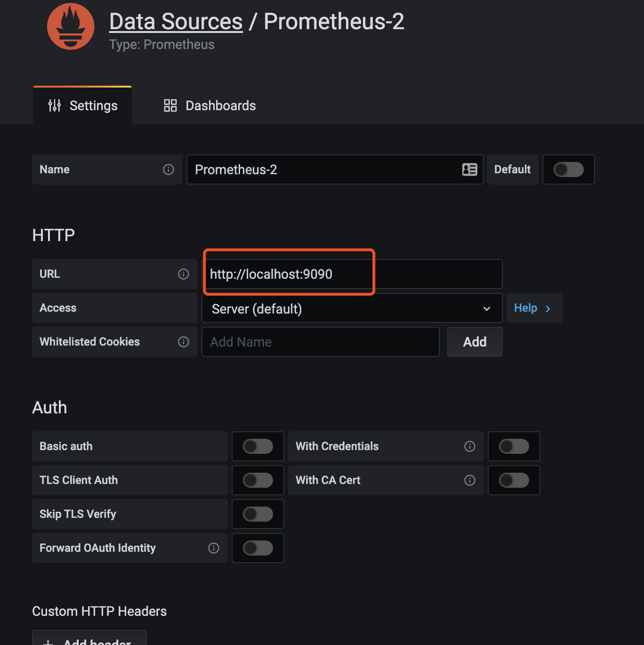This screenshot has height=645, width=644.
Task: Click the Basic auth label
Action: tap(66, 446)
